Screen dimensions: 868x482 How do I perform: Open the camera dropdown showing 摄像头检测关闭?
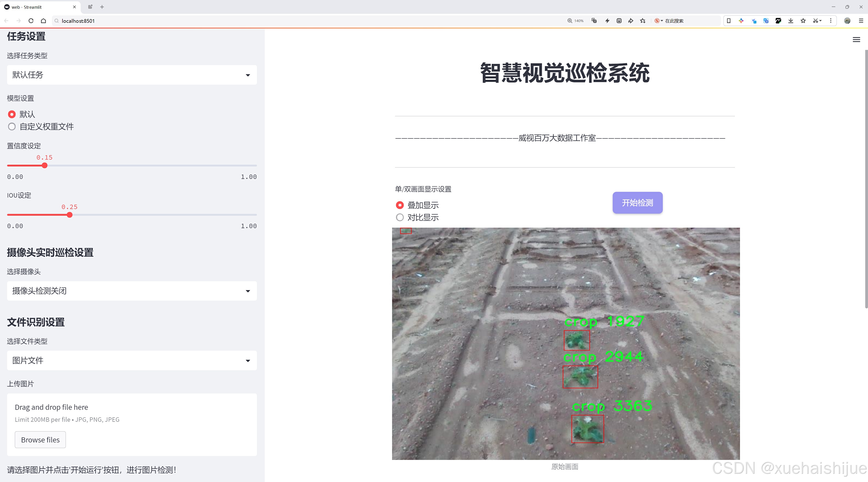[x=132, y=291]
